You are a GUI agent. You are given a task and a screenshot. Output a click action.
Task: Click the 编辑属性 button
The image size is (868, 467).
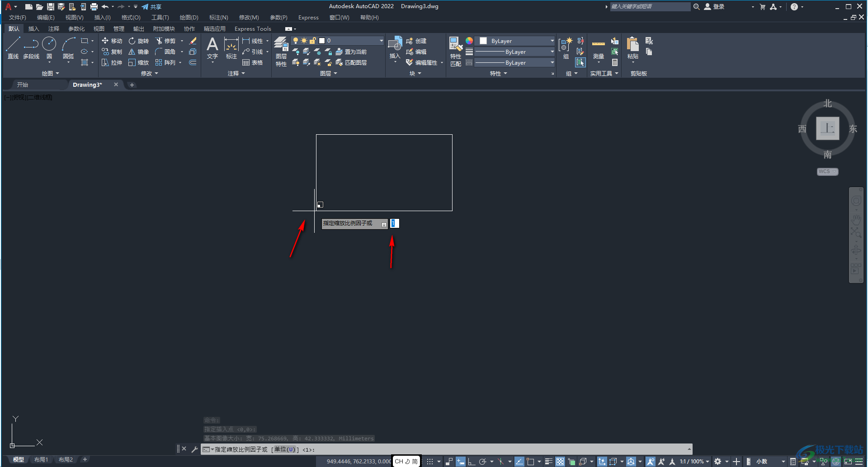[x=422, y=62]
